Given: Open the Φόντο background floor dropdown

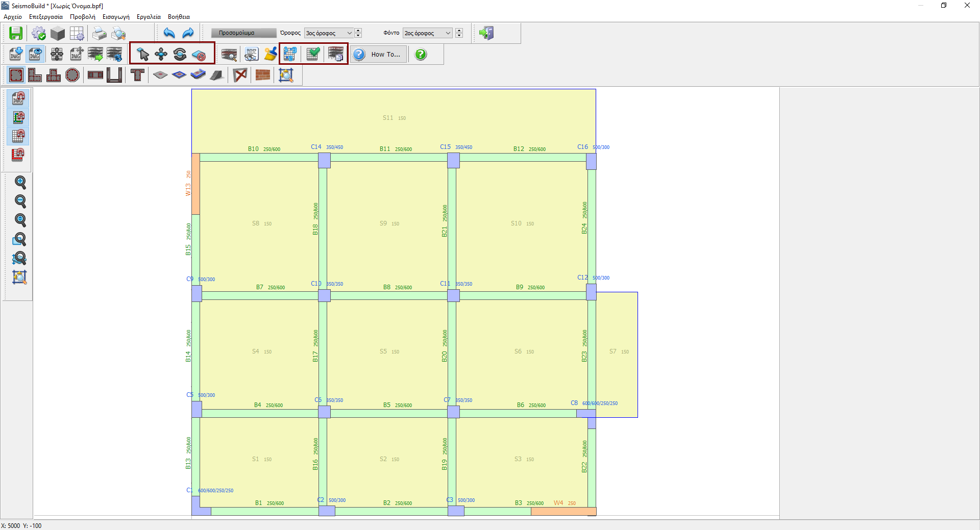Looking at the screenshot, I should point(427,33).
